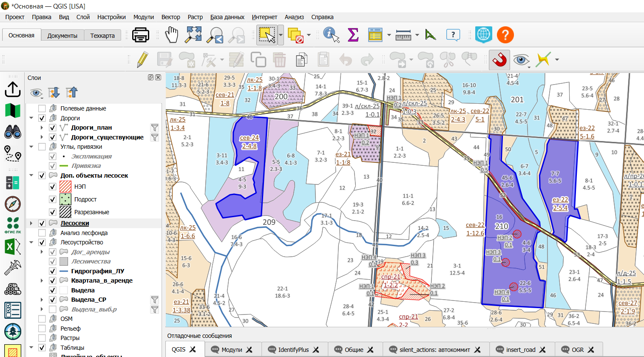Open attribute table icon
This screenshot has width=644, height=357.
tap(375, 35)
